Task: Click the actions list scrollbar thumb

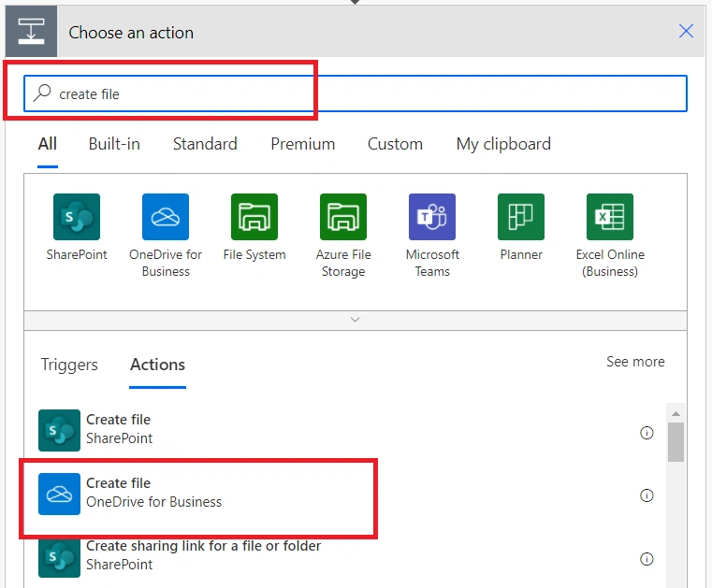Action: tap(676, 442)
